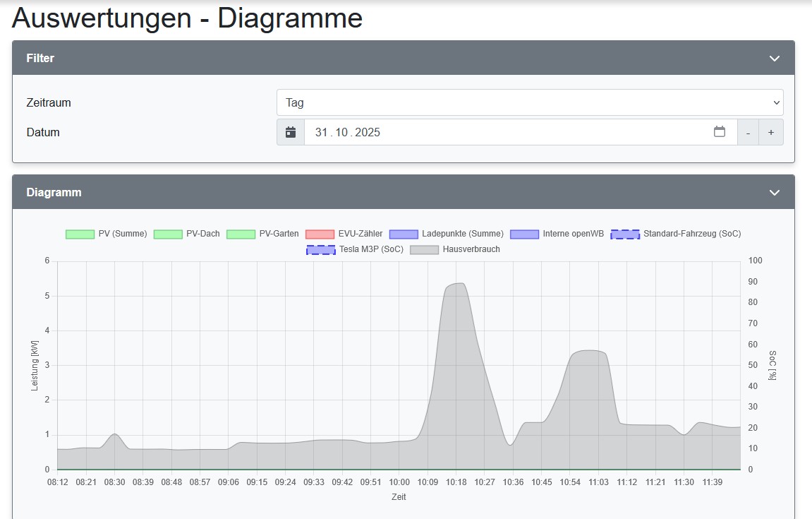The height and width of the screenshot is (519, 812).
Task: Hide Interne openWB series
Action: pyautogui.click(x=524, y=234)
